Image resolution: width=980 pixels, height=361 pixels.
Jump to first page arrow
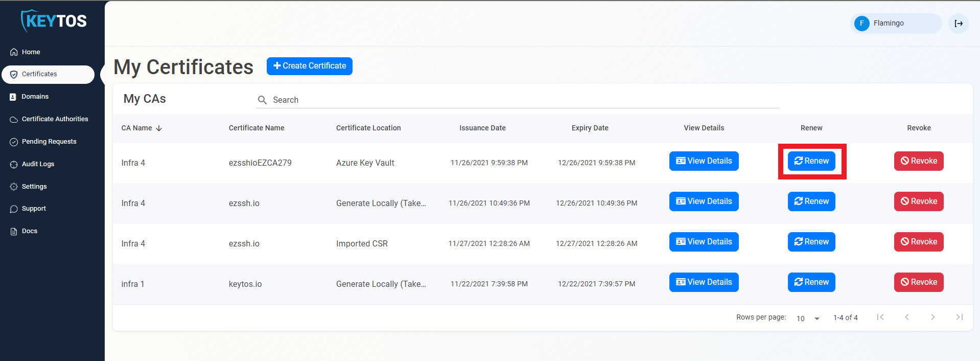tap(880, 317)
